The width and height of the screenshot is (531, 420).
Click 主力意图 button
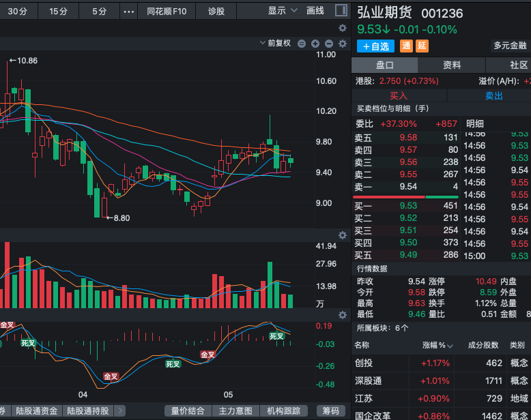coord(235,411)
